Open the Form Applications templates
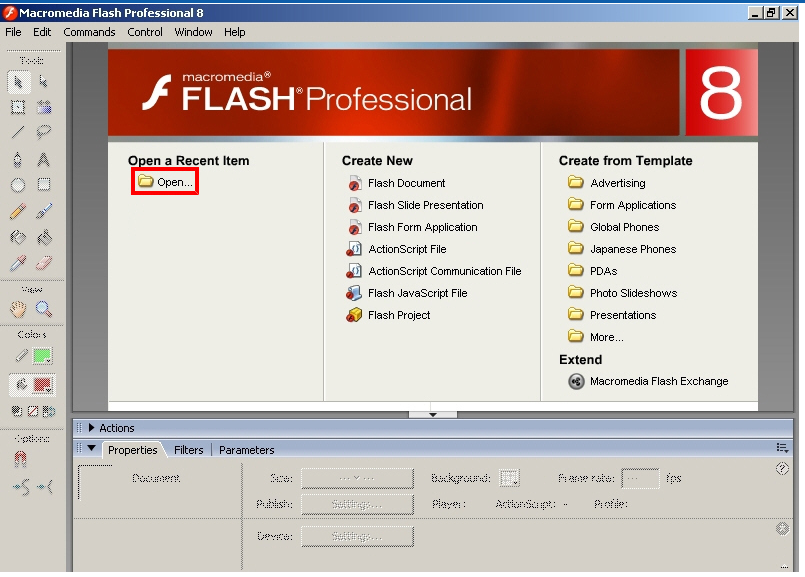Viewport: 805px width, 577px height. tap(622, 205)
